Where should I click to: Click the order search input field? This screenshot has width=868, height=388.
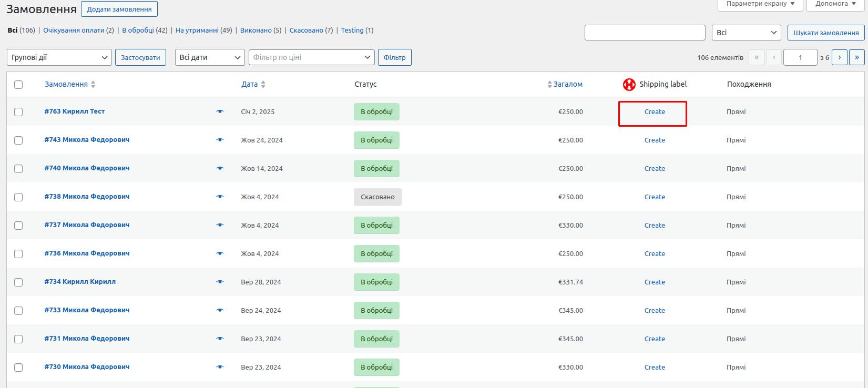645,33
